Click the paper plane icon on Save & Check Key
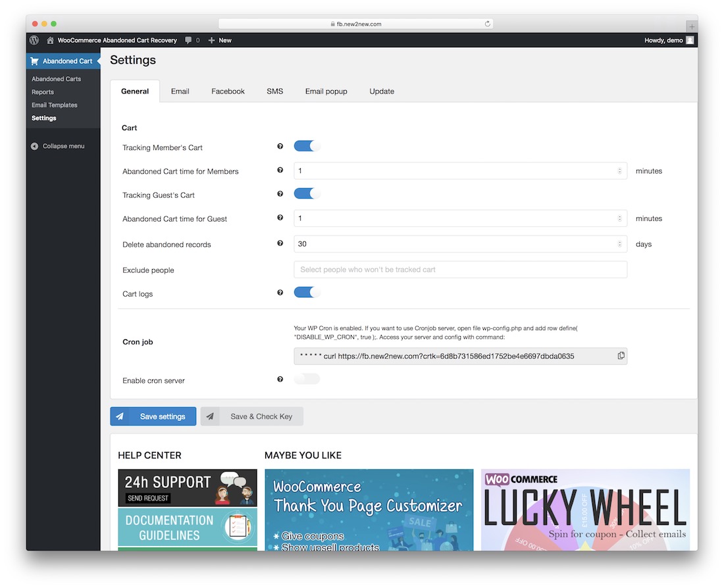This screenshot has height=588, width=724. 210,416
